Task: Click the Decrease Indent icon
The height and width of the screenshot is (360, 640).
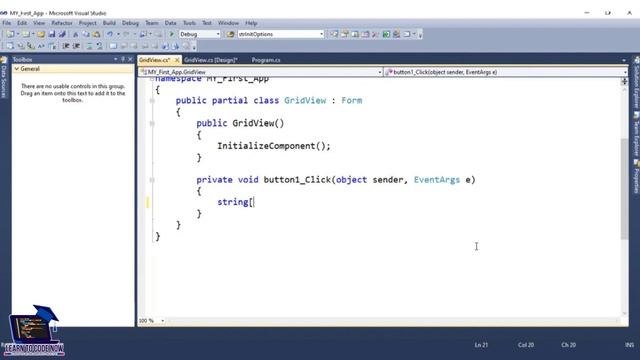Action: [66, 46]
